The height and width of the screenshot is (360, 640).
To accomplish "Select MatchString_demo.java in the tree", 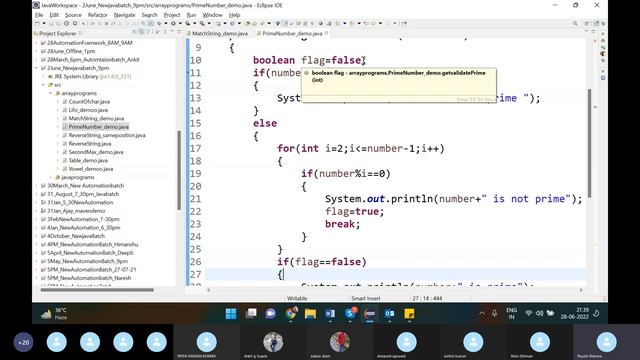I will (x=96, y=118).
